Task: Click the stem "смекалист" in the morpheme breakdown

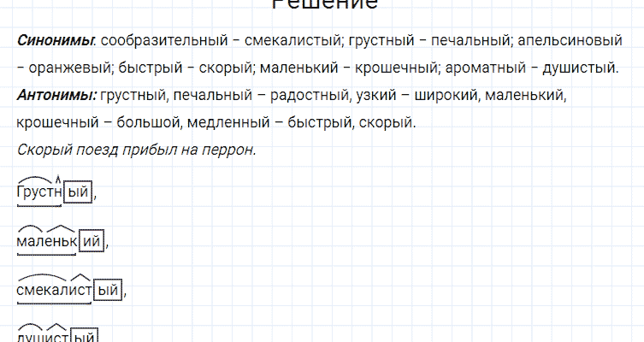Action: 54,291
